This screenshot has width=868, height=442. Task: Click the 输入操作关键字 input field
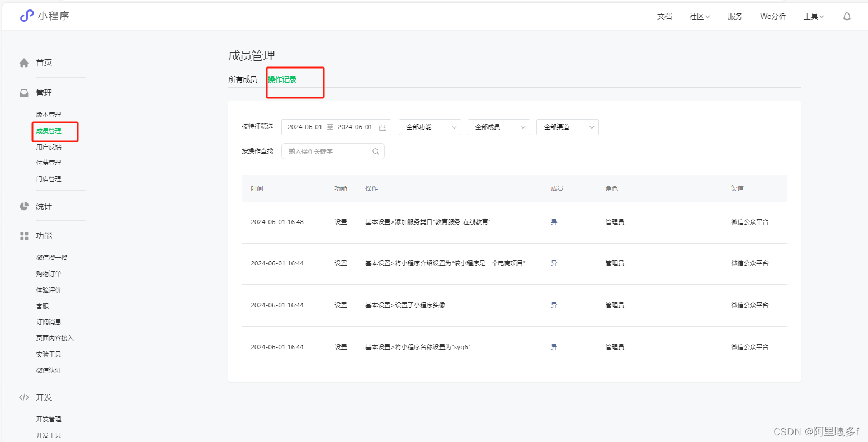pyautogui.click(x=322, y=151)
